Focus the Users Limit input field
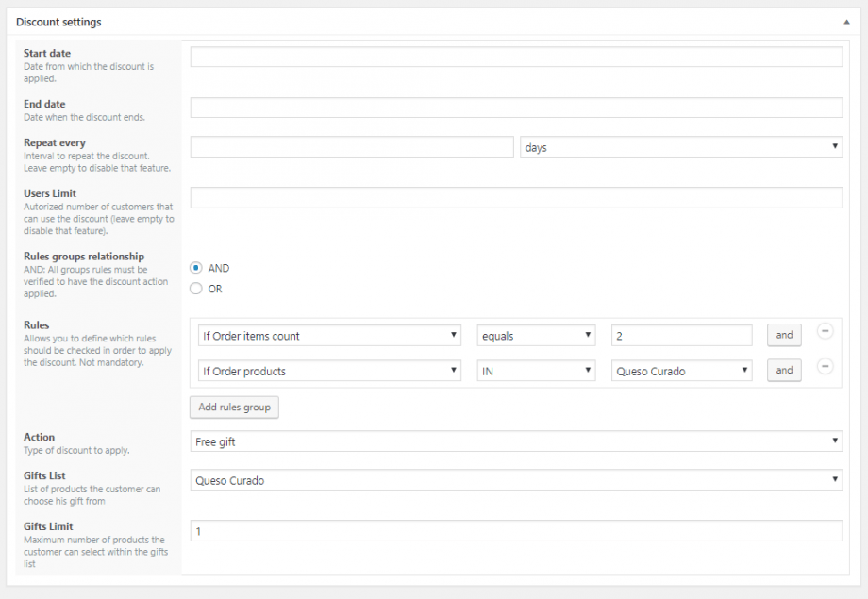Viewport: 868px width, 599px height. [516, 197]
